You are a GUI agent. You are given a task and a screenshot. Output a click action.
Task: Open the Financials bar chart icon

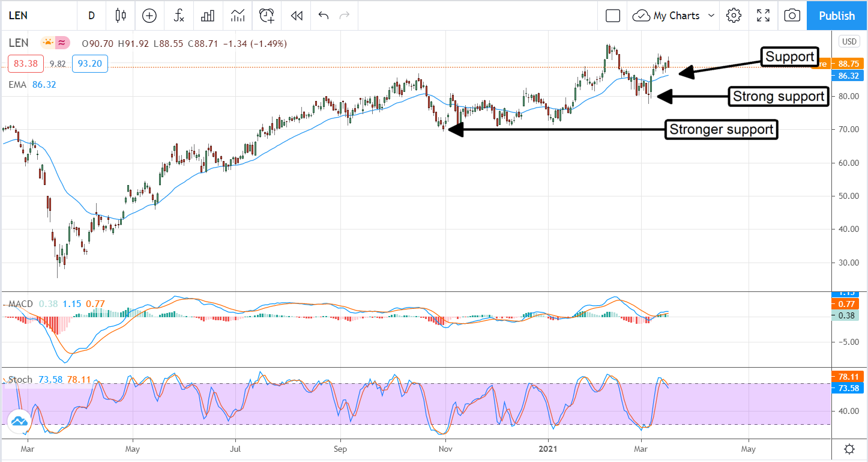pos(208,16)
